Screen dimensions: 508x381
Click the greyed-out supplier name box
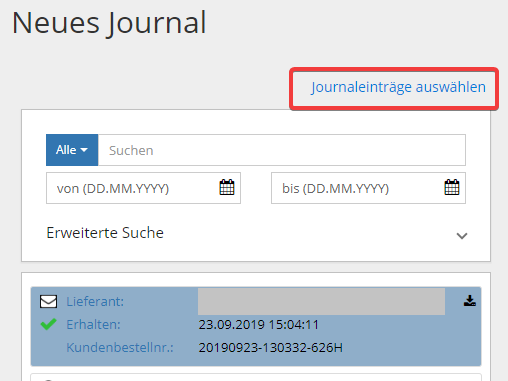[x=321, y=302]
